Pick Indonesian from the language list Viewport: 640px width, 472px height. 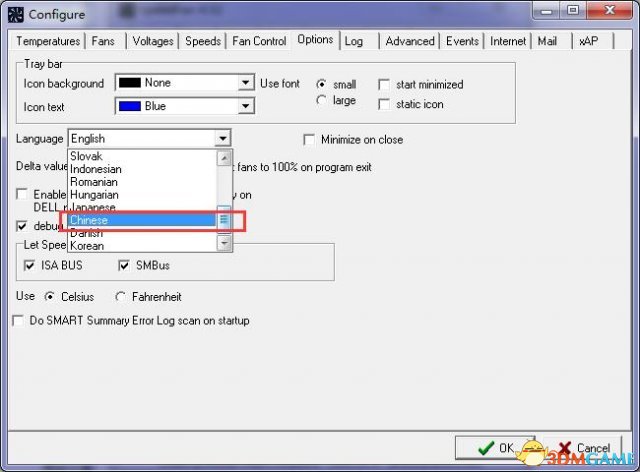point(142,169)
